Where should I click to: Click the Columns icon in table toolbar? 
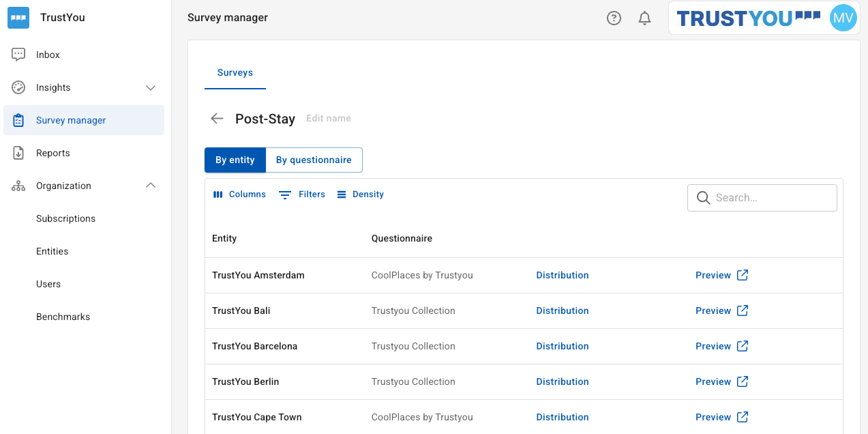coord(218,194)
